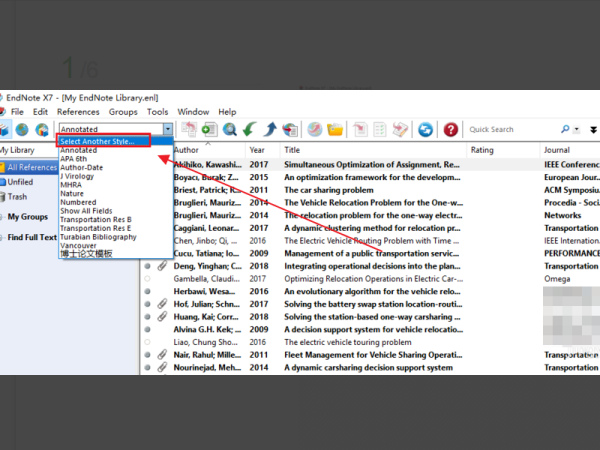The height and width of the screenshot is (450, 600).
Task: Pick APA 6th from the style list
Action: 73,159
